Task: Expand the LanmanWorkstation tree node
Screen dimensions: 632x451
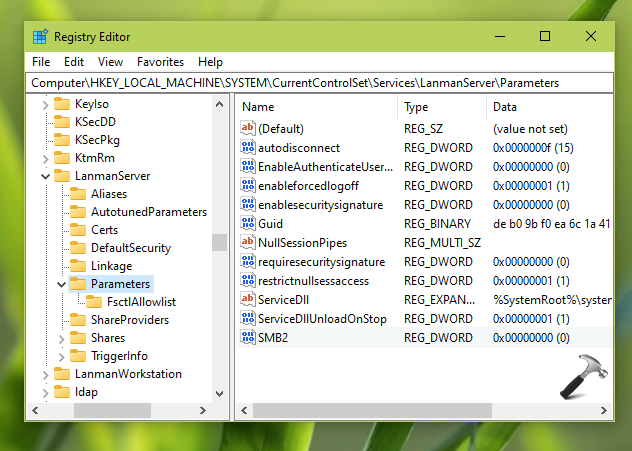Action: pos(46,375)
